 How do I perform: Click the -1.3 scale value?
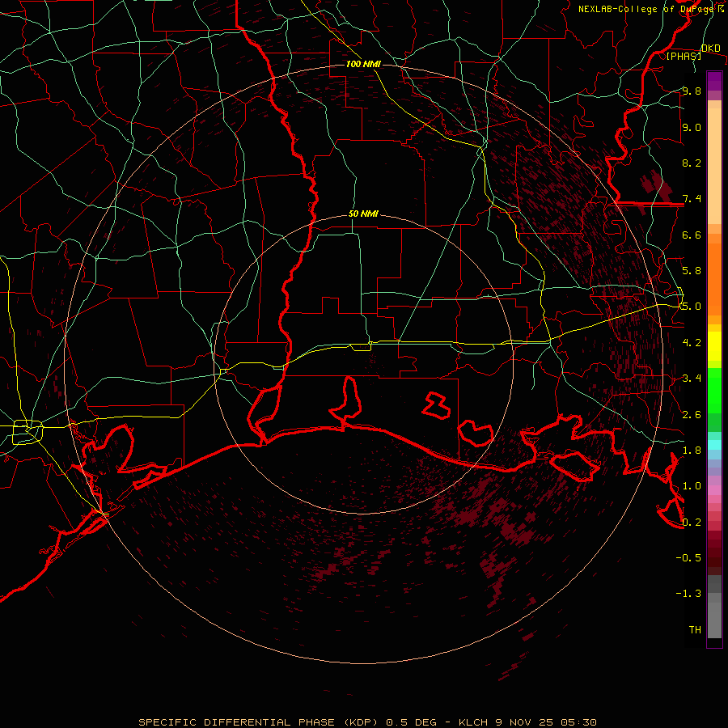point(688,594)
